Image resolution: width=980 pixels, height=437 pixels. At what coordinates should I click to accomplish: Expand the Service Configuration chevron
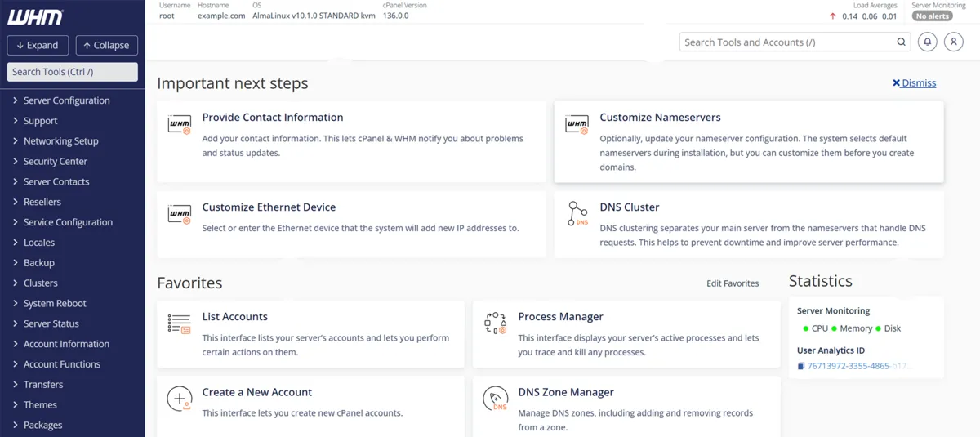[x=15, y=222]
